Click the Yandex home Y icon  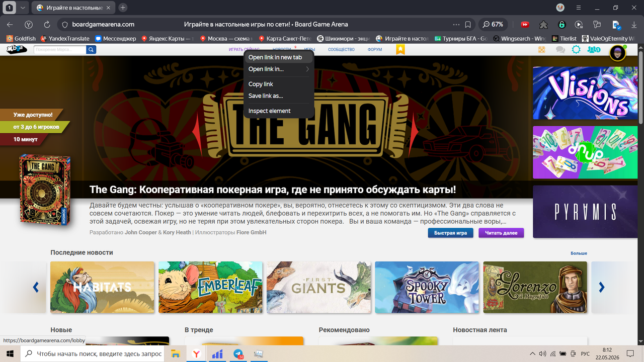(x=29, y=24)
